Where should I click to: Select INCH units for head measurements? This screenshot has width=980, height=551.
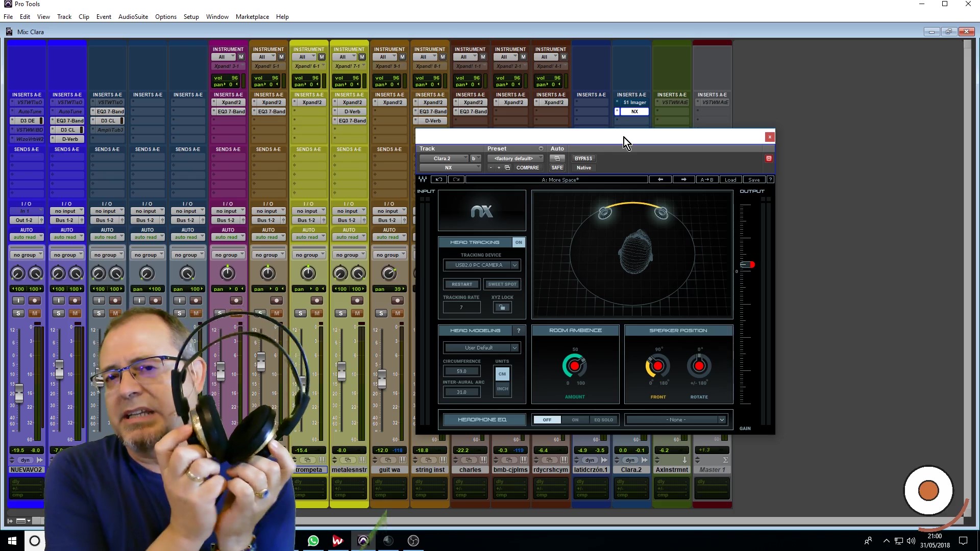pyautogui.click(x=502, y=389)
